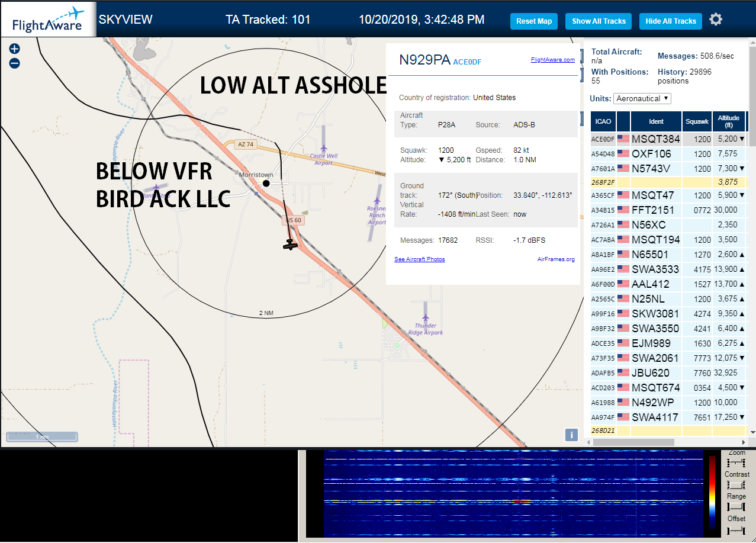756x543 pixels.
Task: Open the AirFrames.org link
Action: tap(556, 259)
